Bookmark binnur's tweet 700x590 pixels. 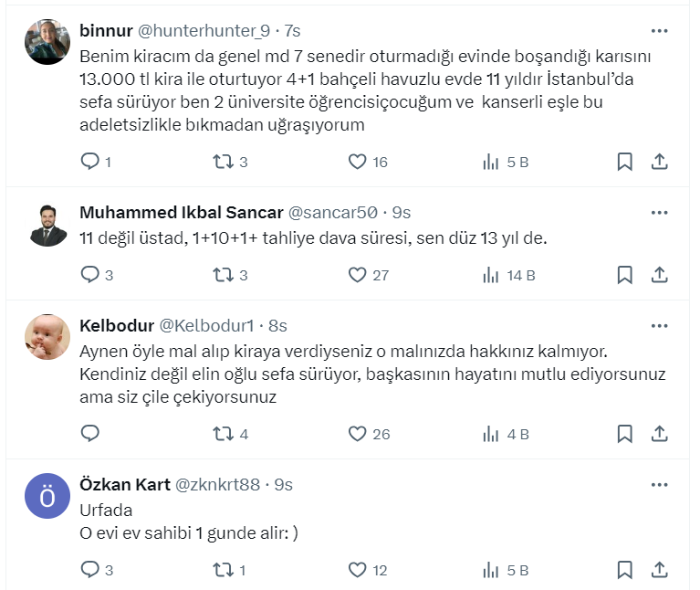(x=624, y=162)
